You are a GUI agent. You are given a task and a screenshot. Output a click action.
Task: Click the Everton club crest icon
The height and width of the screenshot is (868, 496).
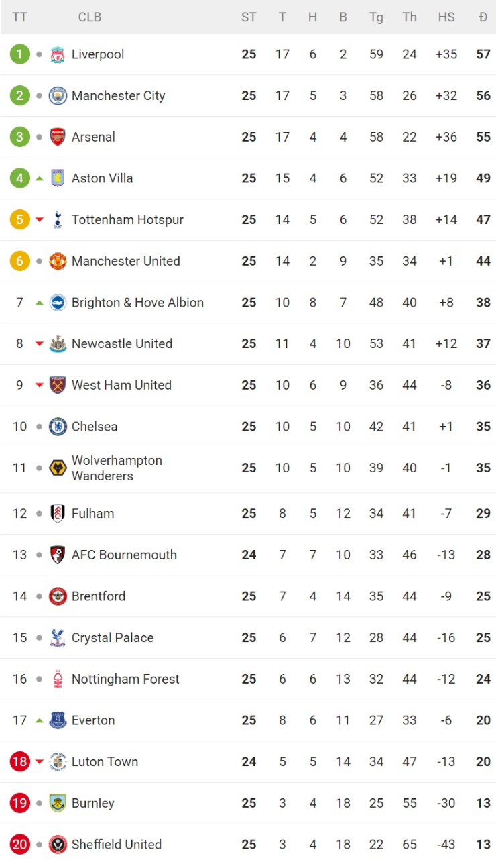pos(58,720)
